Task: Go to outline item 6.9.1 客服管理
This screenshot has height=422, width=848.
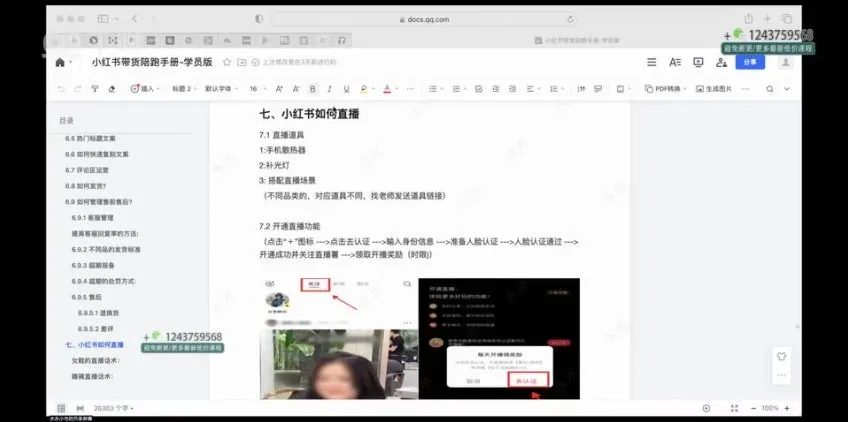Action: click(92, 217)
